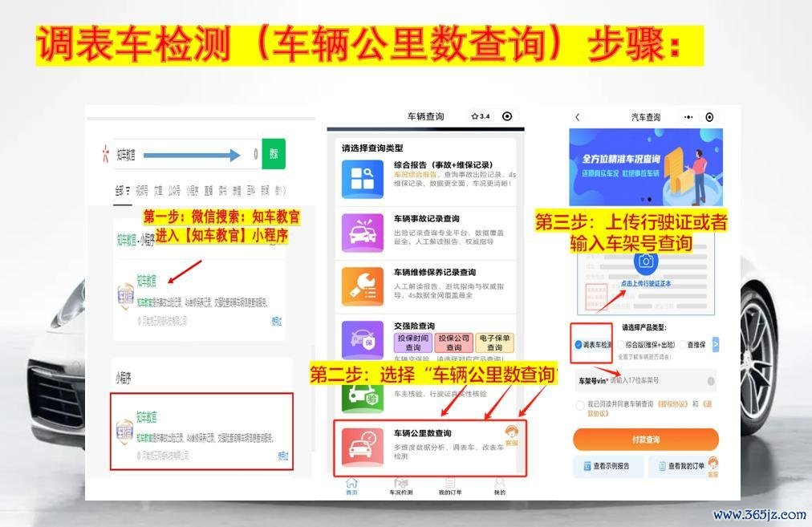Select the 综合版(维保+出险) radio option
The width and height of the screenshot is (812, 527).
(x=620, y=345)
